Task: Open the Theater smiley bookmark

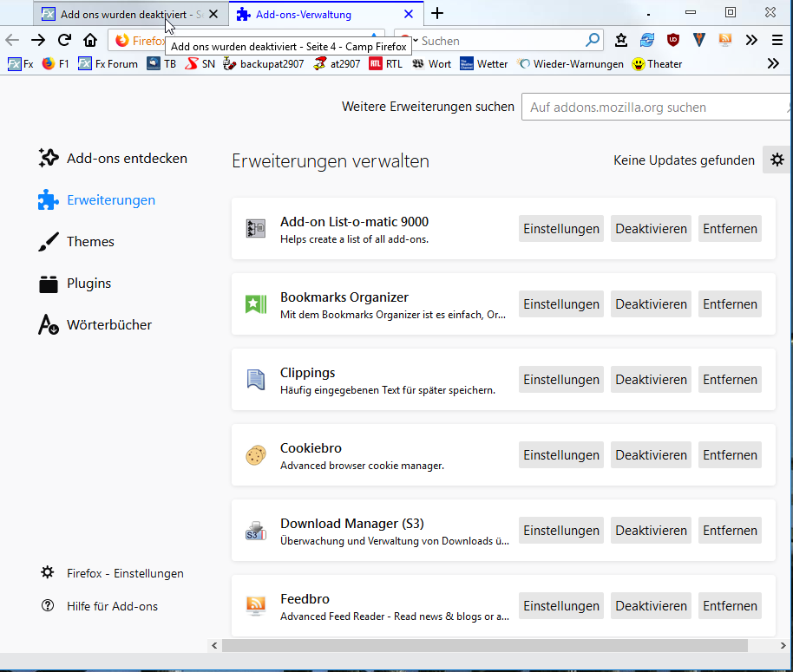Action: click(x=658, y=64)
